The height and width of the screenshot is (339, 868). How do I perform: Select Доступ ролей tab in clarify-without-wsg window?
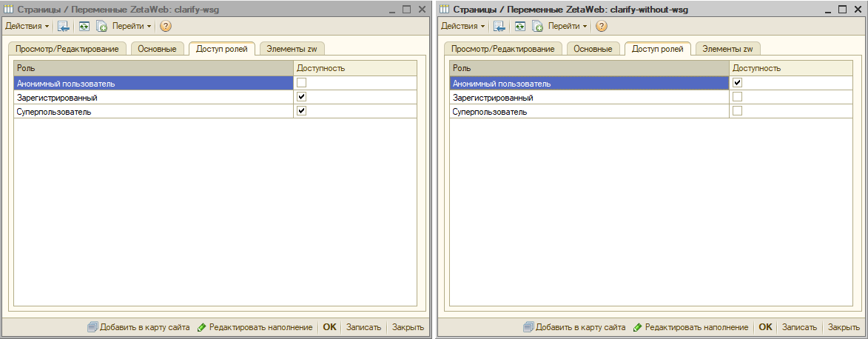(x=658, y=49)
